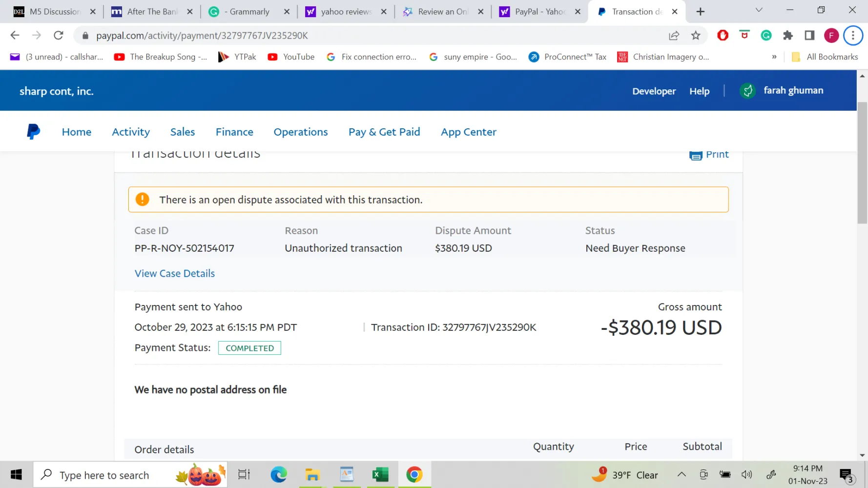The width and height of the screenshot is (868, 488).
Task: Open the Chrome three-dot menu
Action: coord(853,35)
